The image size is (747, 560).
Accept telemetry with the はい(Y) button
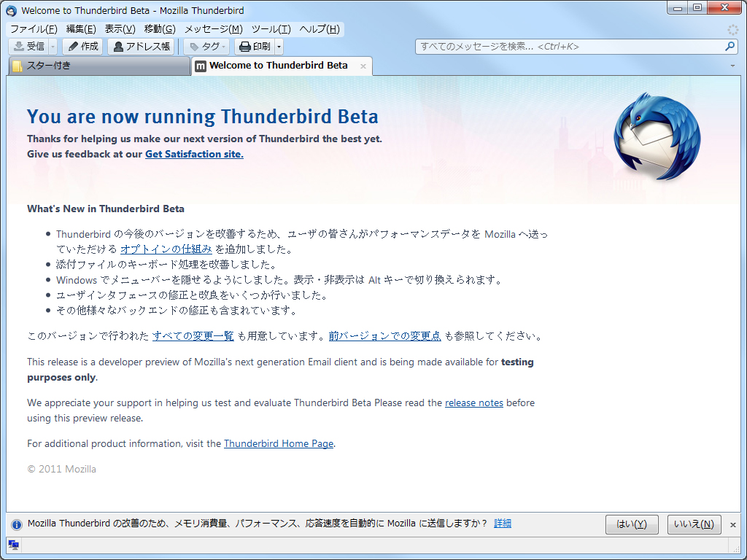631,524
